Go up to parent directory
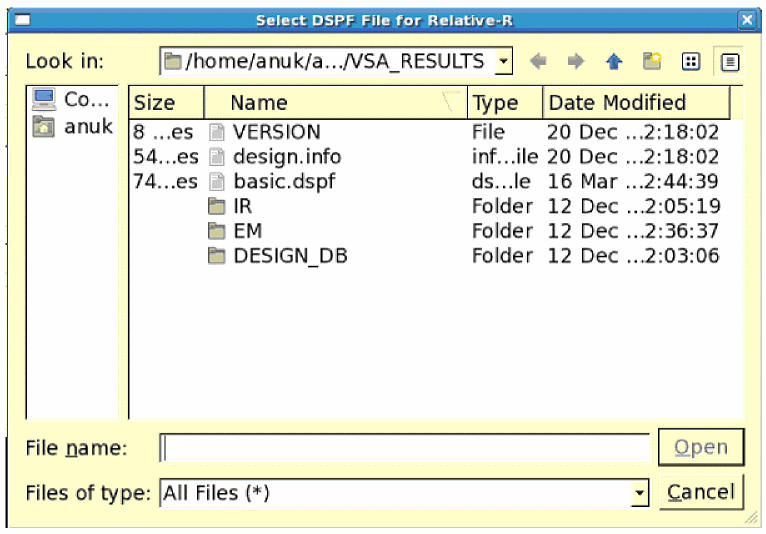Viewport: 766px width, 534px height. (x=614, y=62)
